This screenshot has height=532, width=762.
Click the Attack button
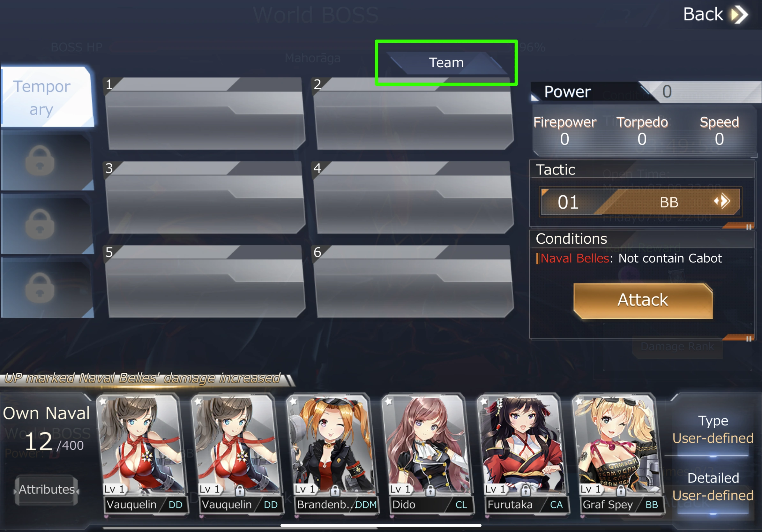coord(643,300)
